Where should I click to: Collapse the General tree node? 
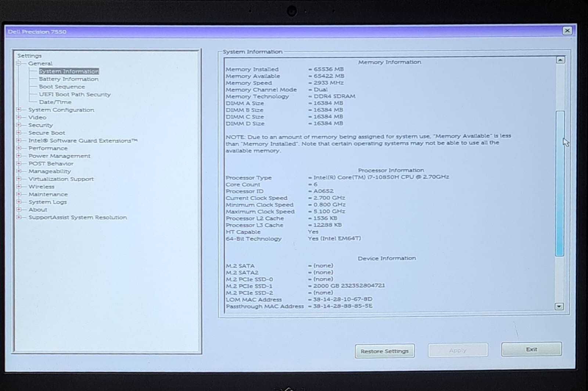point(18,64)
